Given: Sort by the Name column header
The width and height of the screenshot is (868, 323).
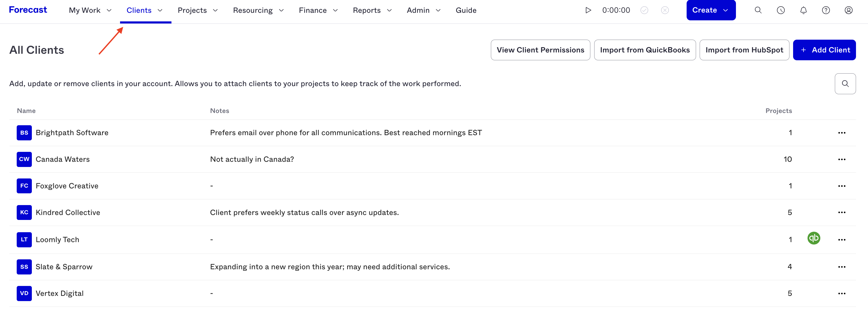Looking at the screenshot, I should 26,111.
